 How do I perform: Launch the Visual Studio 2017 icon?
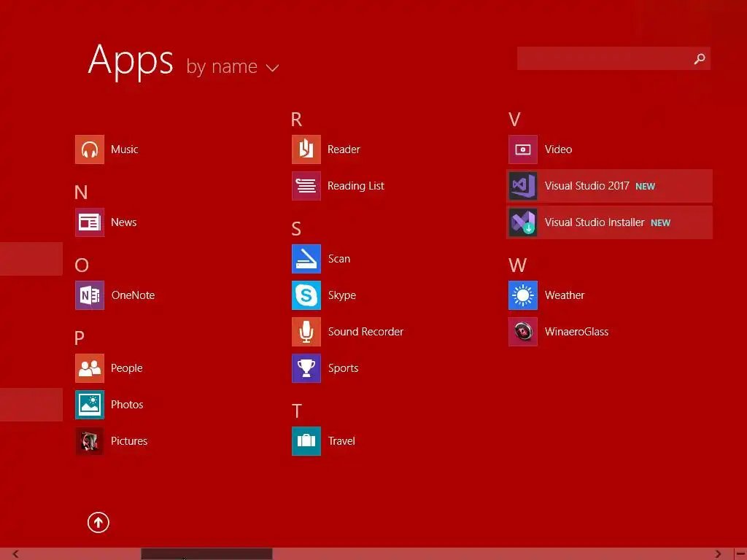pos(523,186)
